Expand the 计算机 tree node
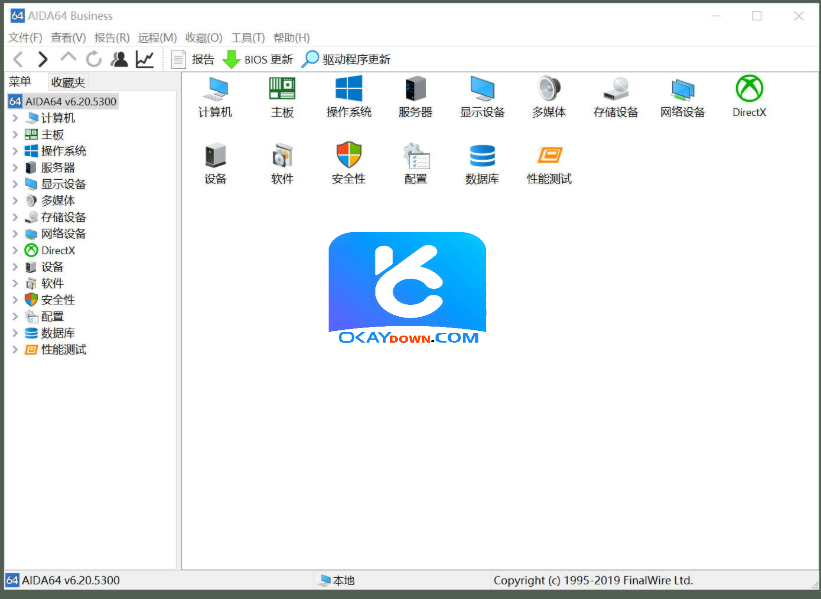This screenshot has height=599, width=821. [15, 118]
